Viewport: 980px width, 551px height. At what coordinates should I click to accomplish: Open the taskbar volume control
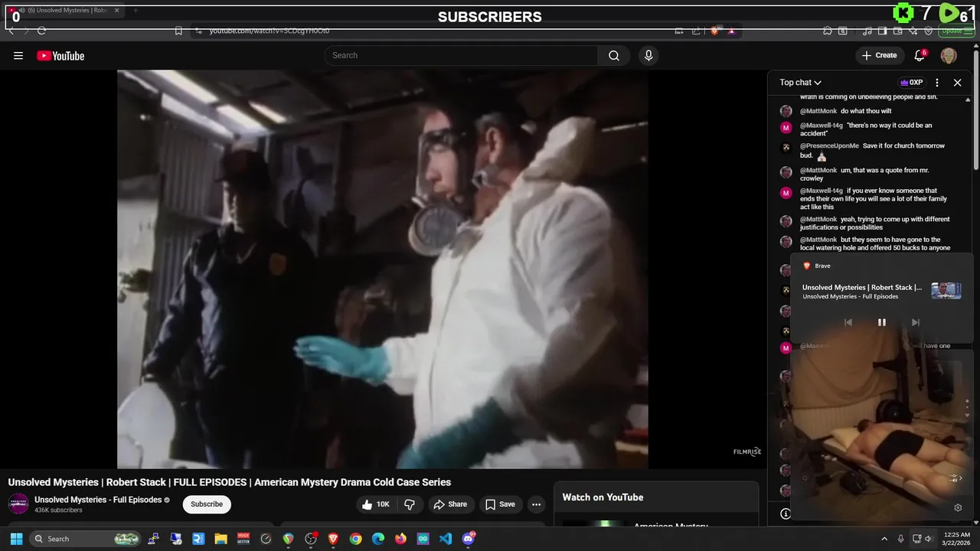929,539
